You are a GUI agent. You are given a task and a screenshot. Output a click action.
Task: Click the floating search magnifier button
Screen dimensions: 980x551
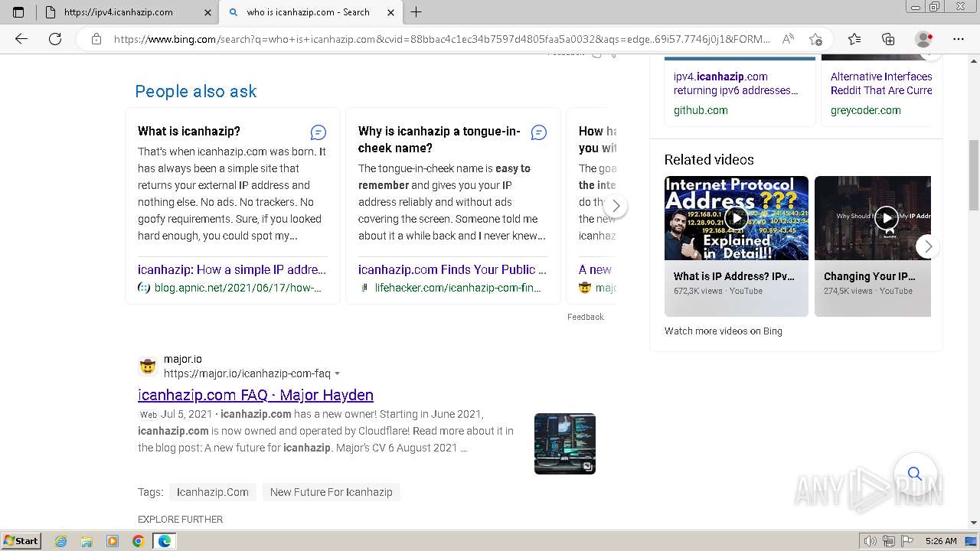coord(914,473)
